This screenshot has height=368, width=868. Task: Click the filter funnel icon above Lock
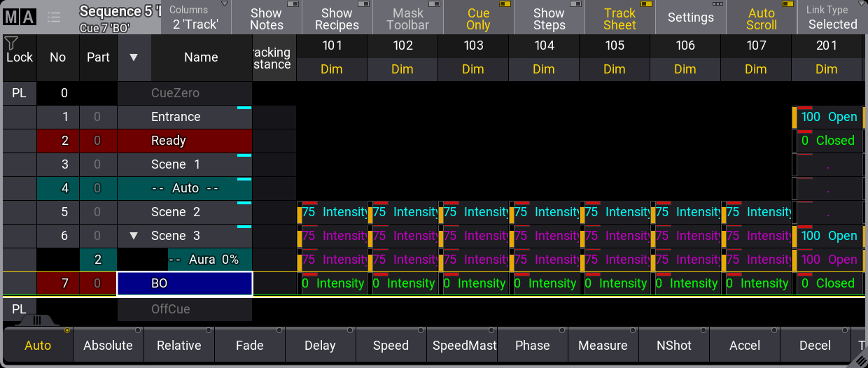coord(10,44)
